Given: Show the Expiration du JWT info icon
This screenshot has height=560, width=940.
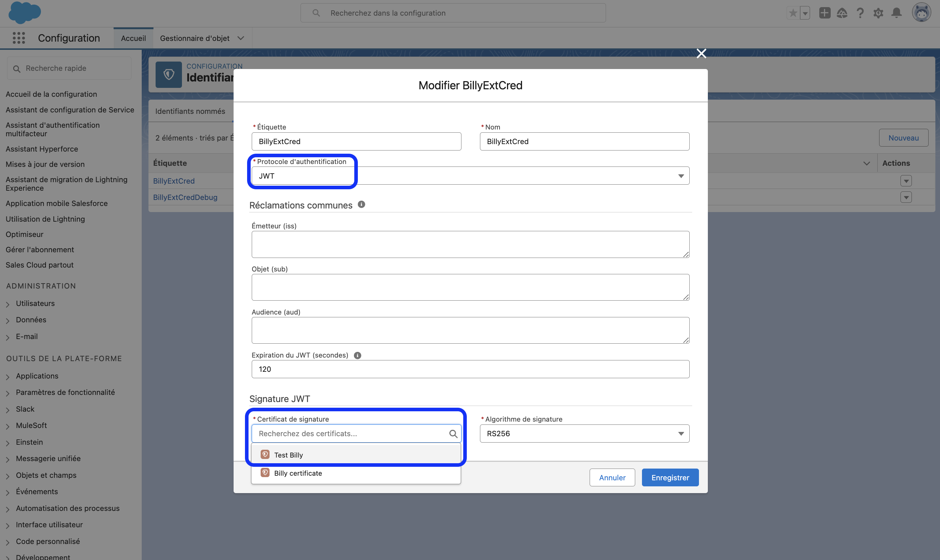Looking at the screenshot, I should point(357,355).
